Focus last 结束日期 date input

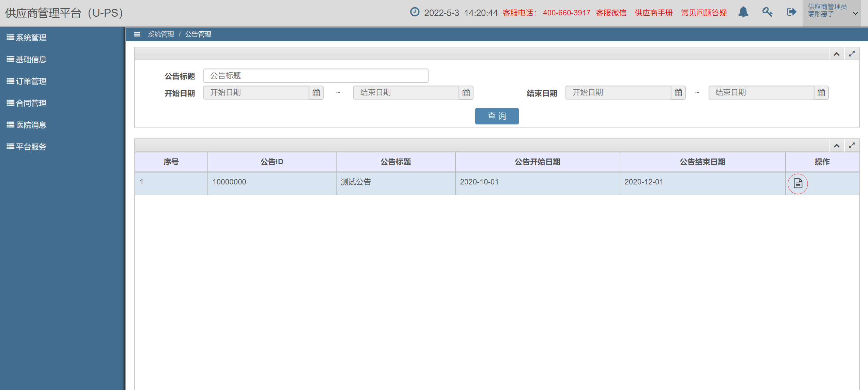(x=761, y=92)
